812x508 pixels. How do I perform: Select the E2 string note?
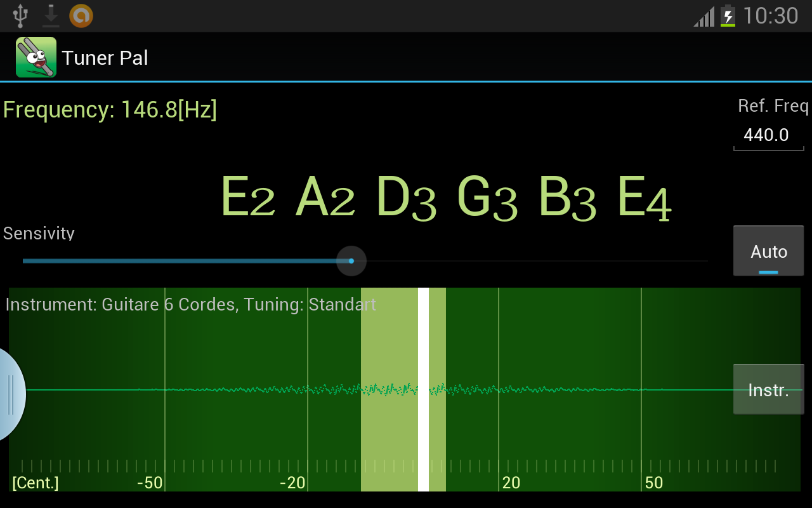[247, 197]
